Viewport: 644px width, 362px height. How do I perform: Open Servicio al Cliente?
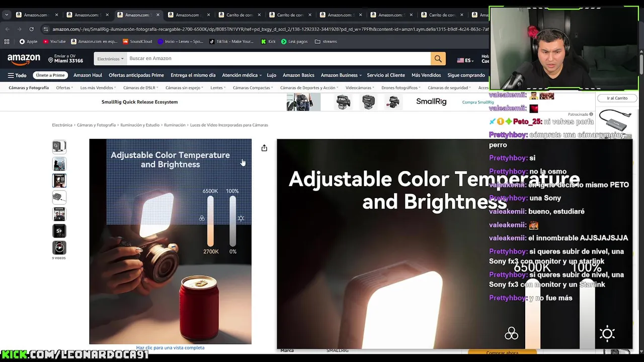pyautogui.click(x=386, y=75)
